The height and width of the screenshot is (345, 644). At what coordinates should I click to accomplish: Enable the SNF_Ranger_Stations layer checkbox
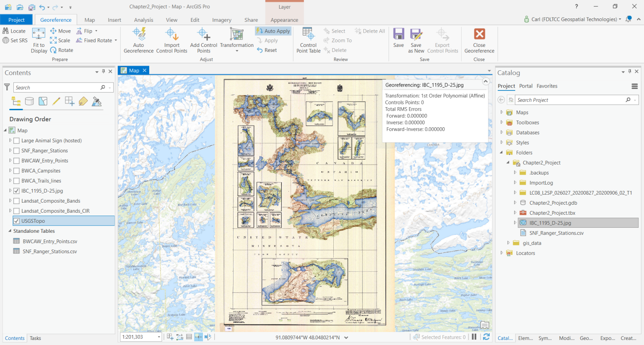(17, 150)
